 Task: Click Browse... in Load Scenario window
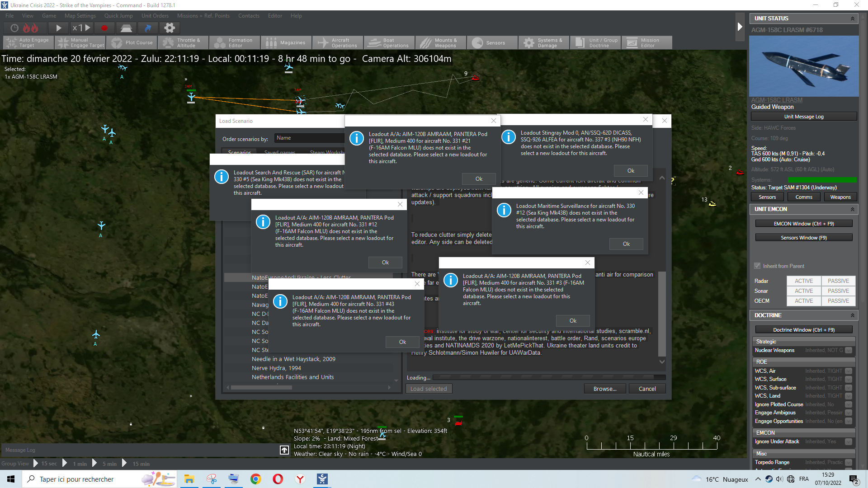(605, 389)
